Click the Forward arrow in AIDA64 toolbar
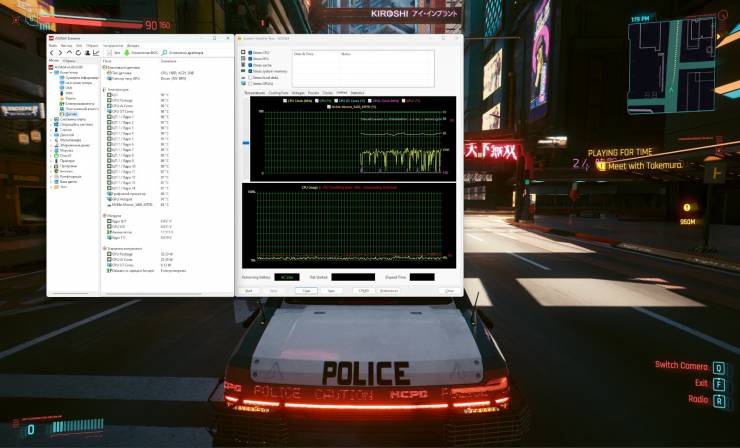The height and width of the screenshot is (448, 740). (60, 53)
